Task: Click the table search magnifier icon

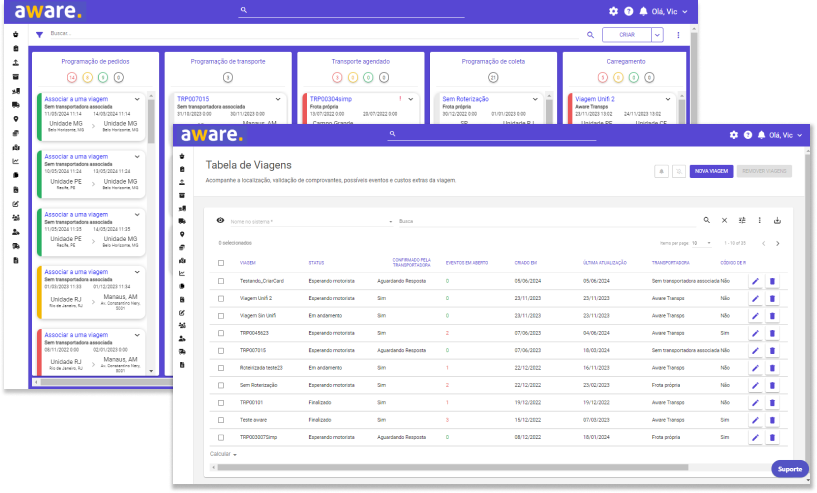Action: pos(707,220)
